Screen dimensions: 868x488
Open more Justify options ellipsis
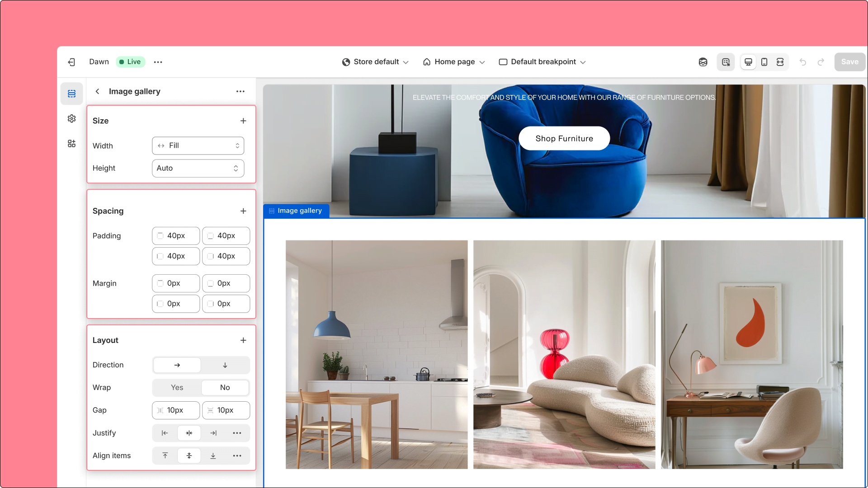pyautogui.click(x=237, y=433)
